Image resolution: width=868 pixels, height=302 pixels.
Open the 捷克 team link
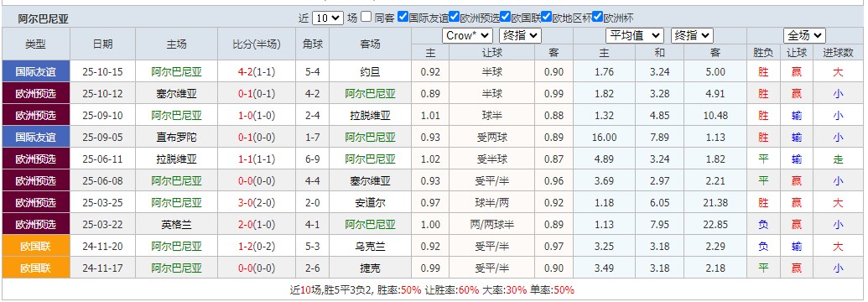click(x=371, y=268)
